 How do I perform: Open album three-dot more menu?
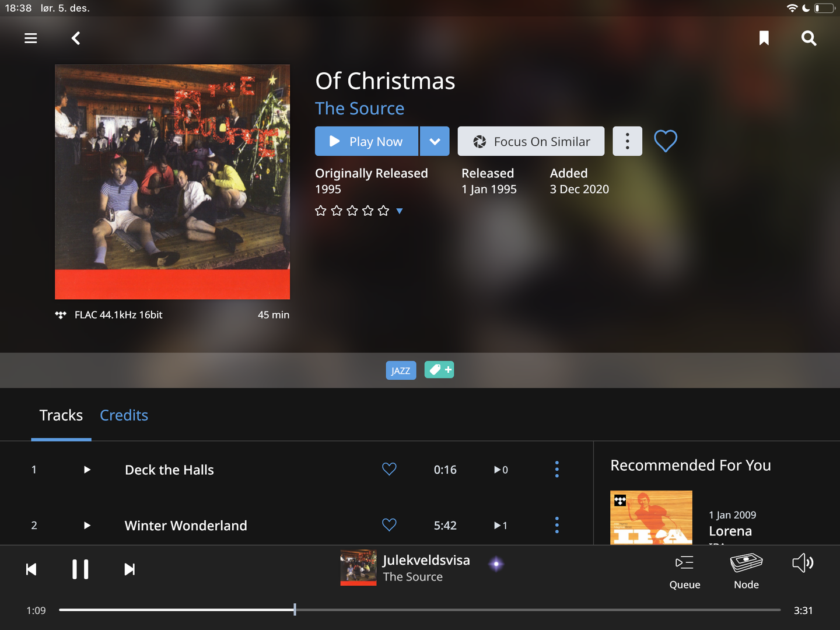(x=627, y=141)
